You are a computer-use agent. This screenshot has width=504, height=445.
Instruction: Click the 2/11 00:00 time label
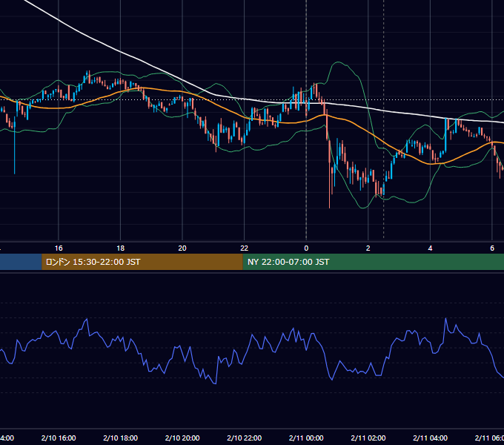tap(306, 438)
